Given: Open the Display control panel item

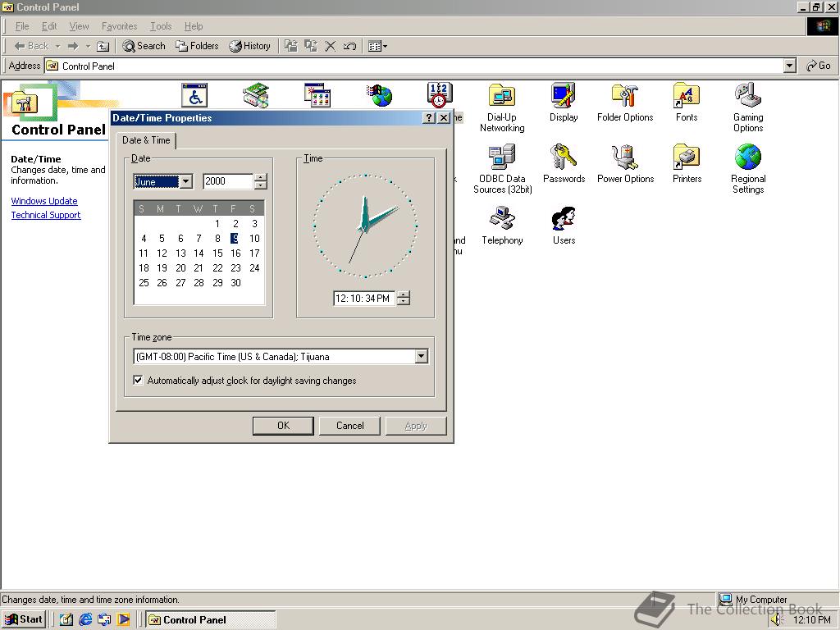Looking at the screenshot, I should [564, 103].
